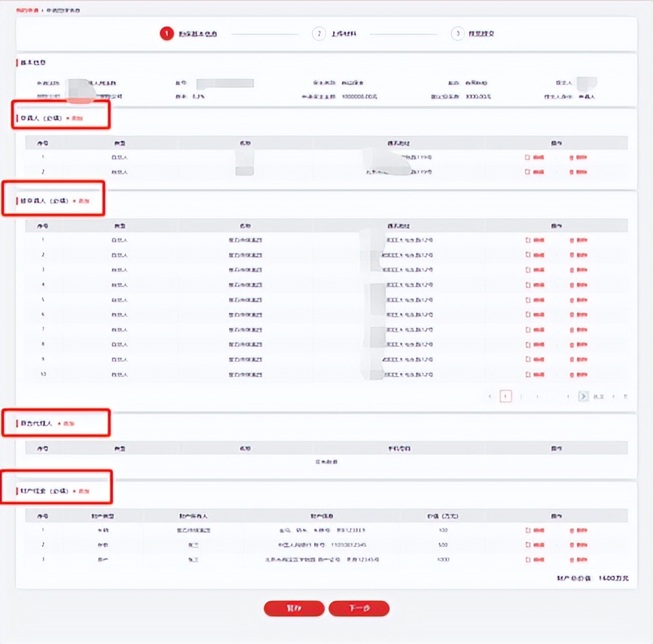Edit property clue row 2 (deposit)

click(534, 545)
